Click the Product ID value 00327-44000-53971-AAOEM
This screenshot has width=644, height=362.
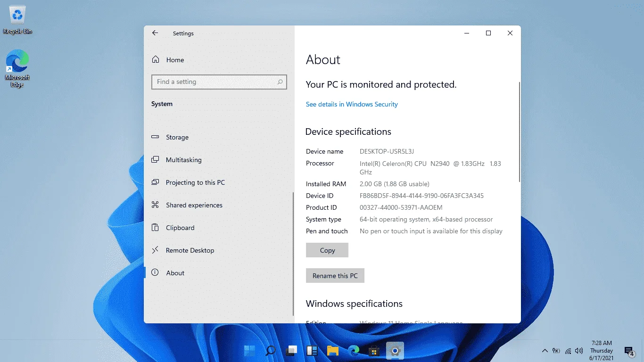click(401, 207)
